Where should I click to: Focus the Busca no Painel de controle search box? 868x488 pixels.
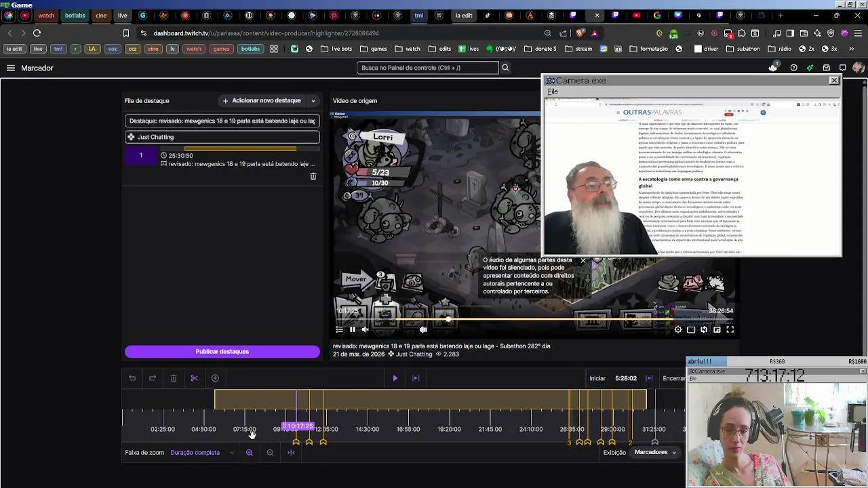428,68
